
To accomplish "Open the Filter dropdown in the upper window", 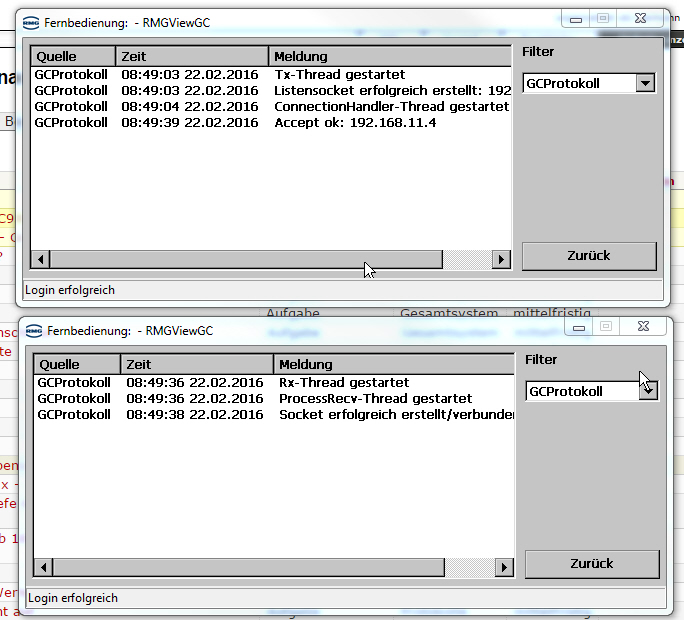I will point(645,84).
